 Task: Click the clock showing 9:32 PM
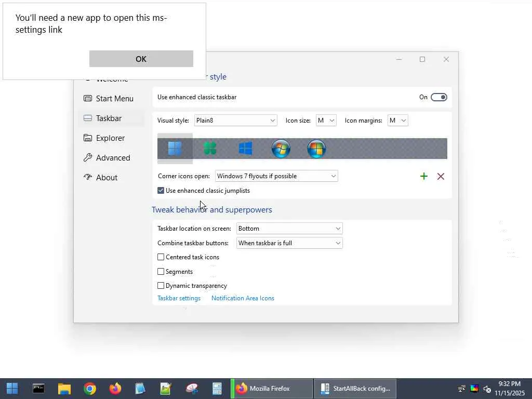coord(510,389)
